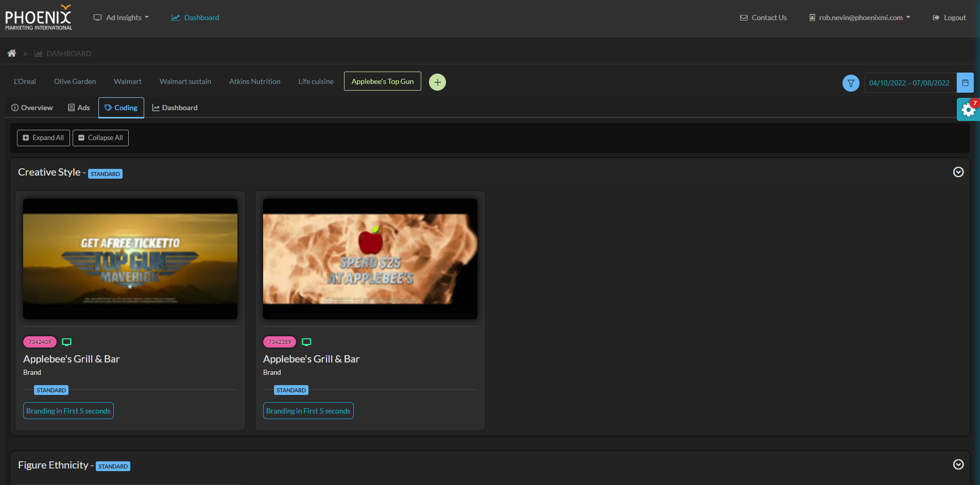Open the calendar picker icon
Image resolution: width=980 pixels, height=485 pixels.
965,83
